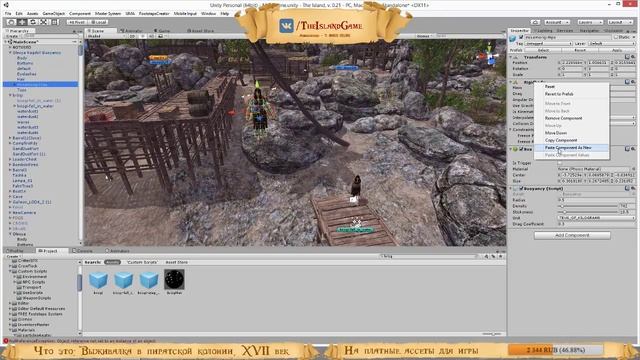Toggle Pivot/Center handle mode

[77, 22]
